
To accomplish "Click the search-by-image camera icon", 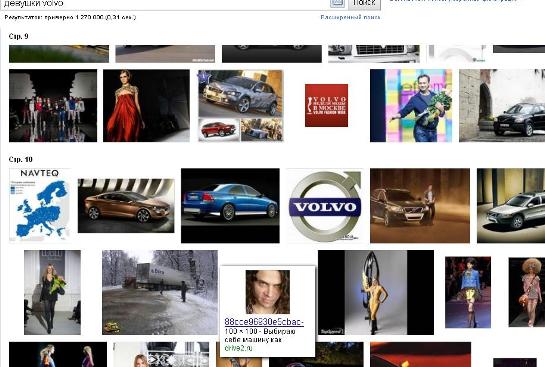I will (x=337, y=3).
